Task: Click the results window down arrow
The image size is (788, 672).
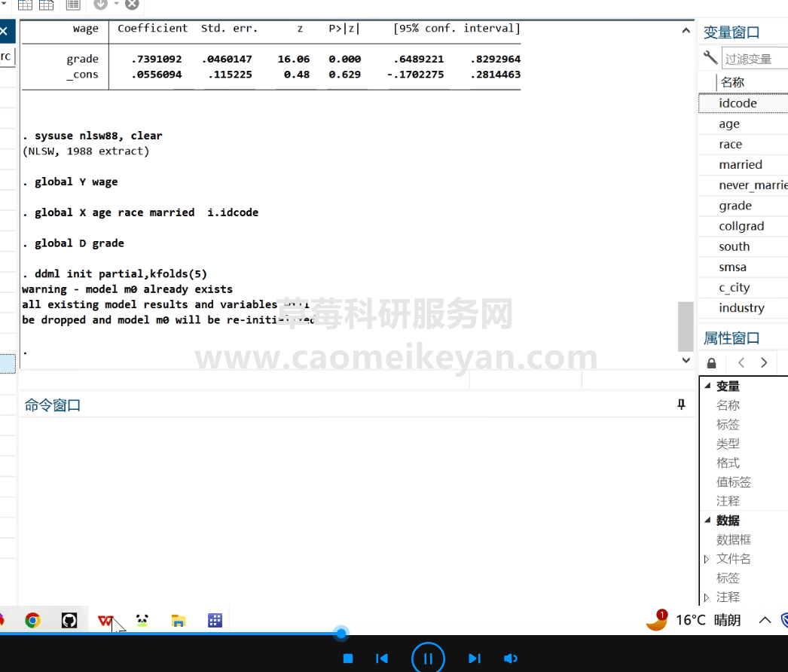Action: point(686,360)
